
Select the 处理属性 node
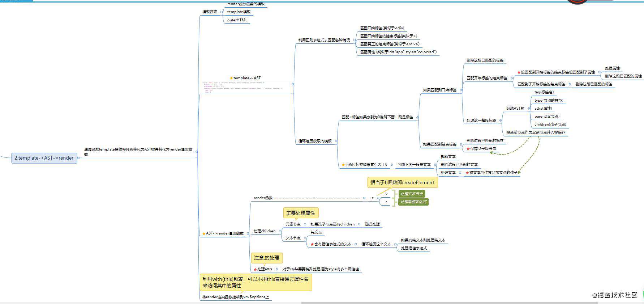click(x=612, y=68)
